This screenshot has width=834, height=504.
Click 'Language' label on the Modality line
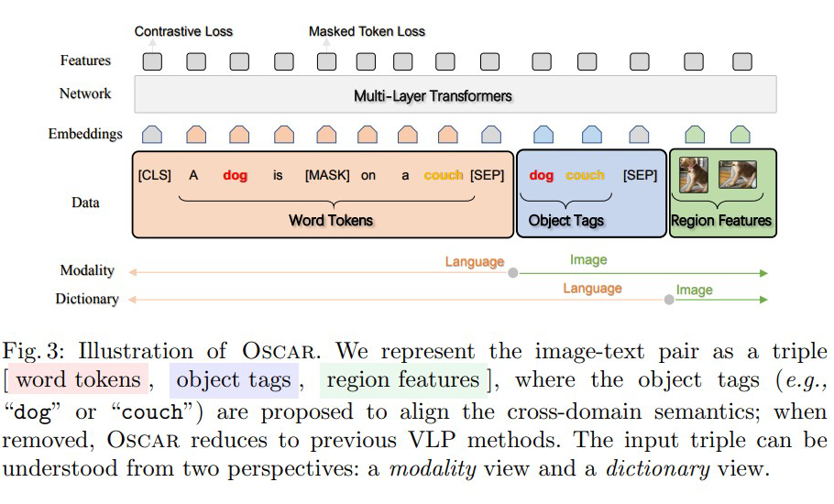point(475,261)
